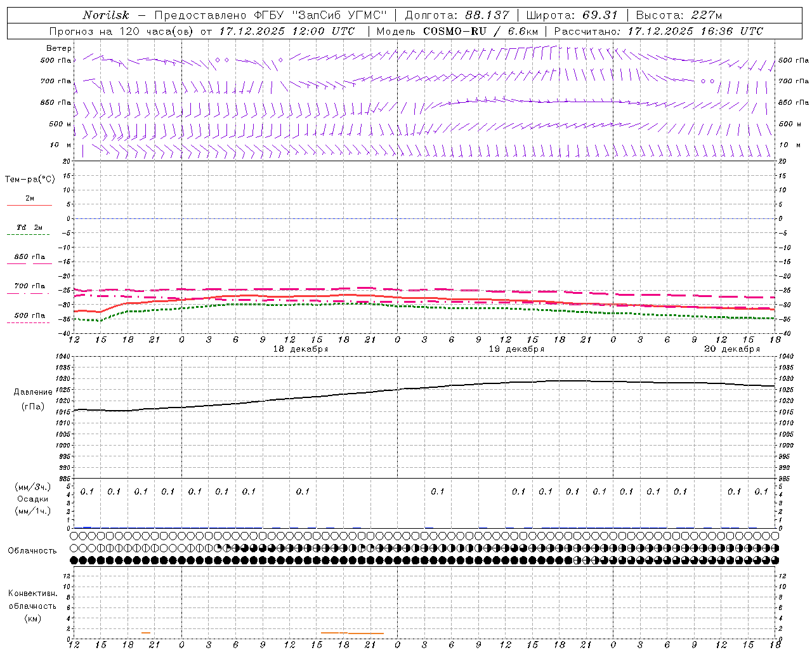Image resolution: width=812 pixels, height=650 pixels.
Task: Click the Давление pressure panel label
Action: [33, 392]
